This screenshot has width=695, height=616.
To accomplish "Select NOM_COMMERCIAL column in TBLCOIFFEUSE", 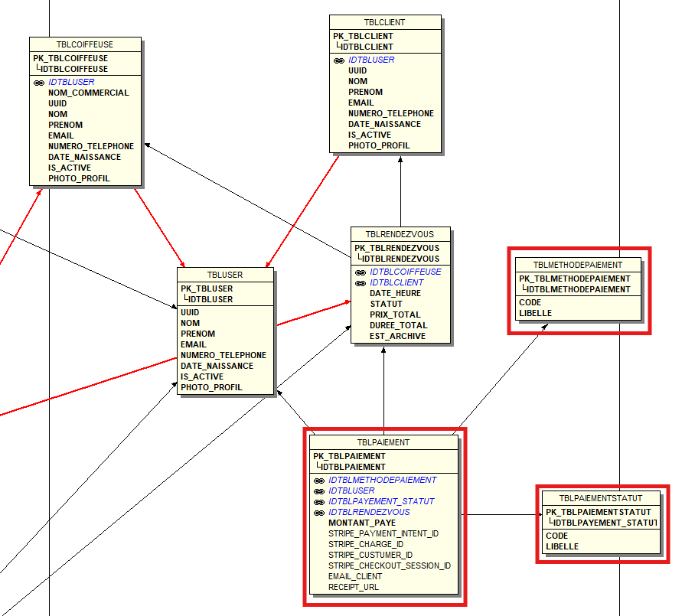I will 88,93.
